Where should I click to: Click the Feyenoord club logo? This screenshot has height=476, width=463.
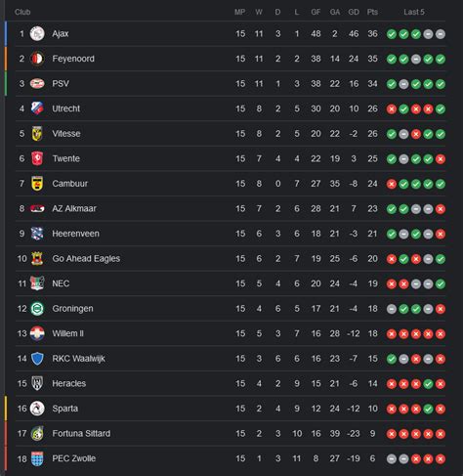pos(37,59)
